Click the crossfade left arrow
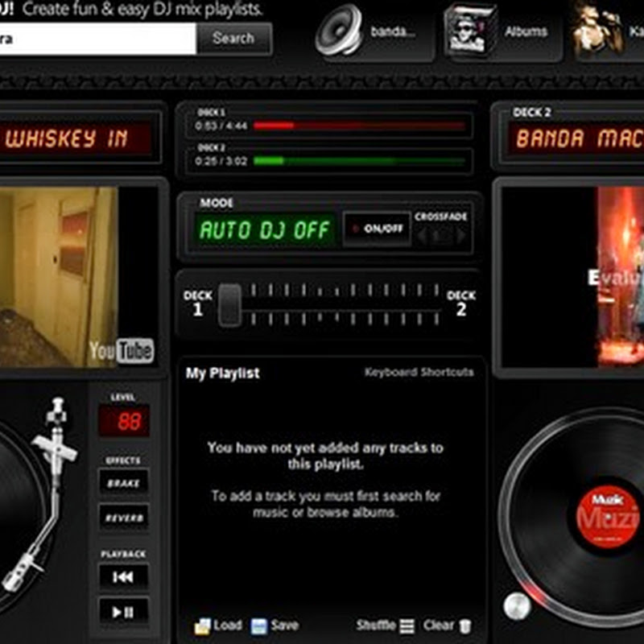Image resolution: width=644 pixels, height=644 pixels. pos(423,236)
